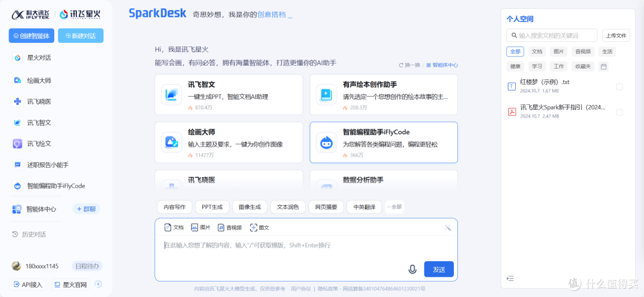This screenshot has height=297, width=644.
Task: Select 智能编程助手iFlyCode in the sidebar
Action: 48,185
